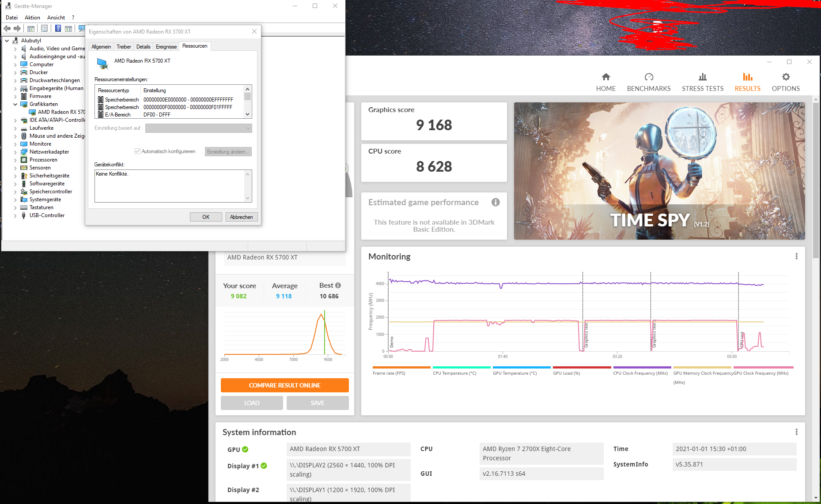Image resolution: width=821 pixels, height=504 pixels.
Task: Switch to the Treiber tab
Action: (124, 47)
